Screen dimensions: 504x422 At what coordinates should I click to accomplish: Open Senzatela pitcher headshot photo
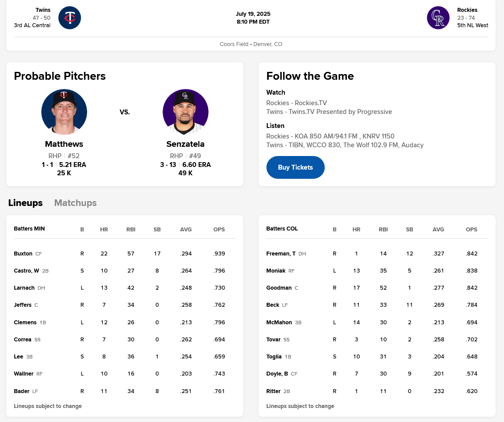click(185, 112)
